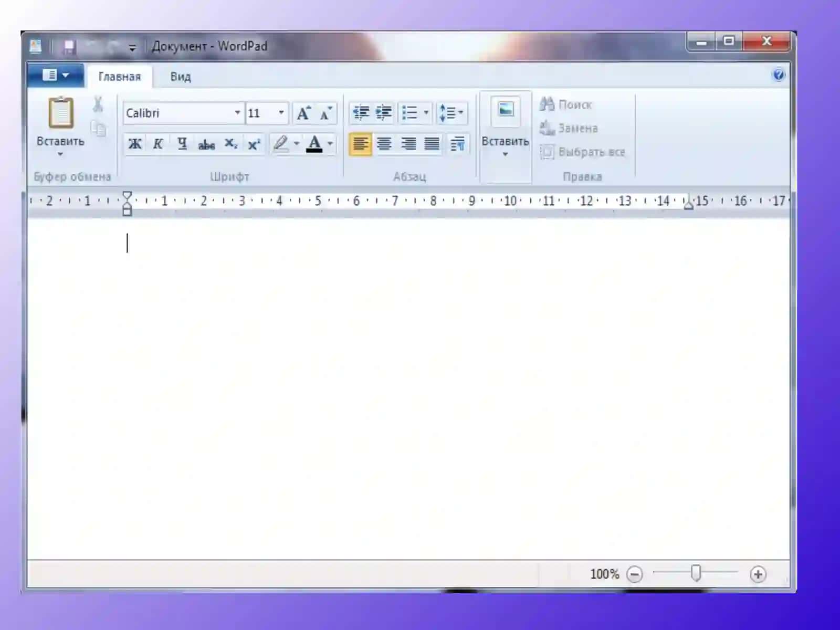Viewport: 840px width, 630px height.
Task: Click the zoom slider handle
Action: [696, 573]
